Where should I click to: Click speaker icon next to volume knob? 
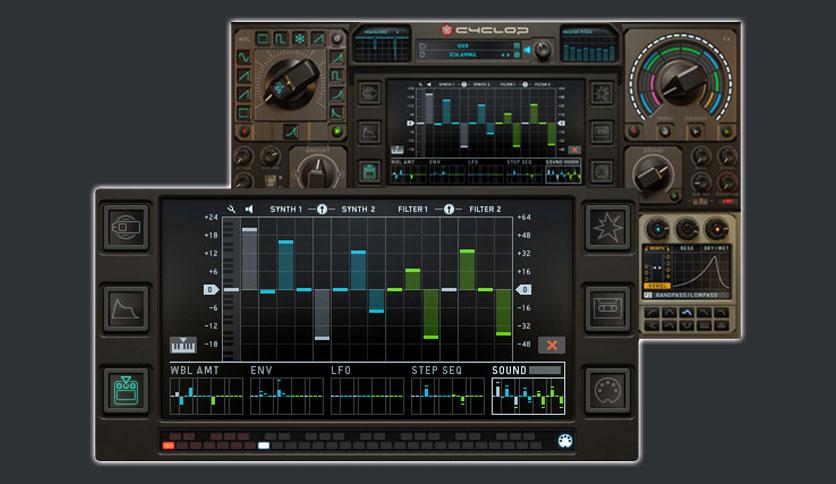tap(527, 50)
